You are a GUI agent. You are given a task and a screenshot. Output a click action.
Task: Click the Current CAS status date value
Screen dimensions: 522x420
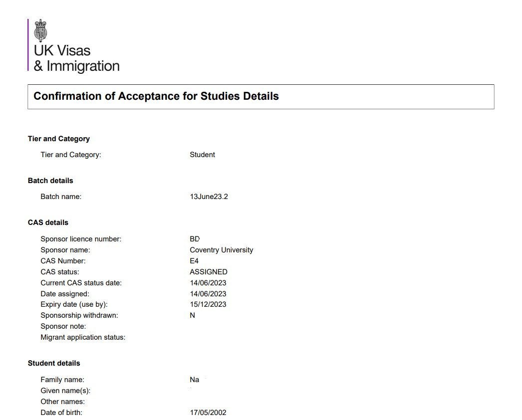pyautogui.click(x=208, y=283)
